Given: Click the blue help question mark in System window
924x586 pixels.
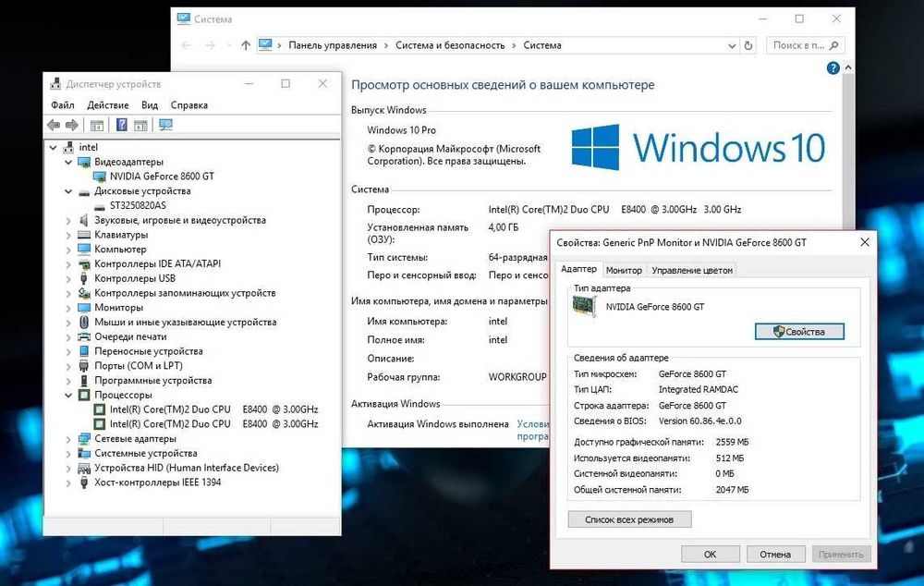Looking at the screenshot, I should tap(833, 67).
